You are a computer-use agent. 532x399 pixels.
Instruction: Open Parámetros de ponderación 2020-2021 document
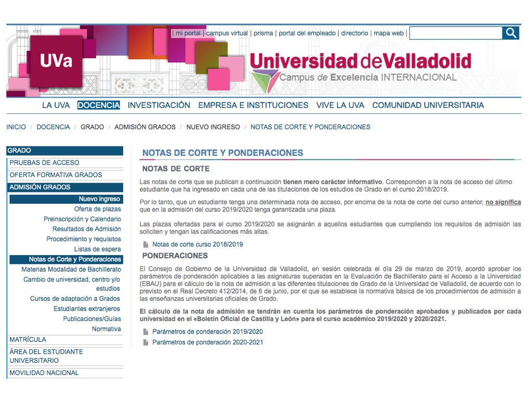click(x=208, y=342)
